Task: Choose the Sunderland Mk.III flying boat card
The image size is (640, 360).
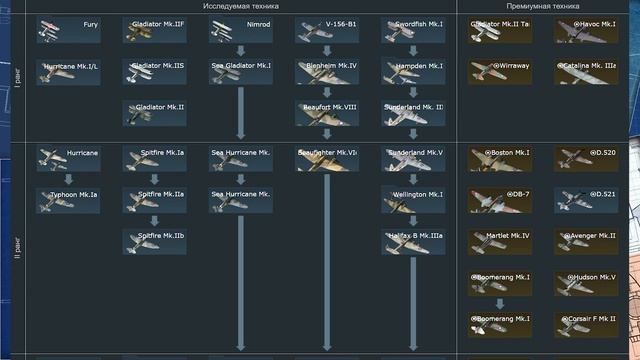Action: pos(413,113)
